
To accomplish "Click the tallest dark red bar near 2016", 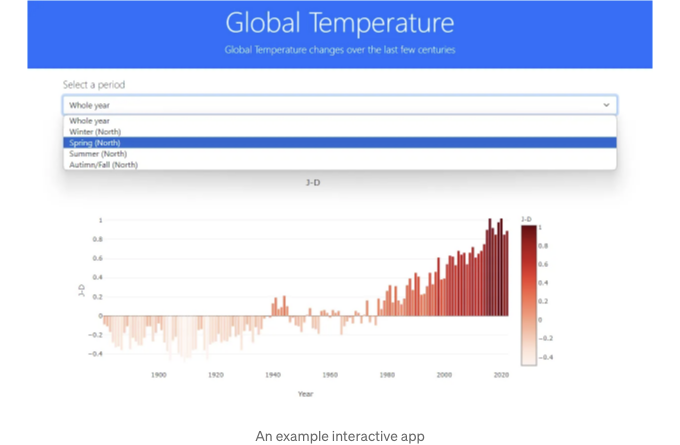I will click(490, 267).
